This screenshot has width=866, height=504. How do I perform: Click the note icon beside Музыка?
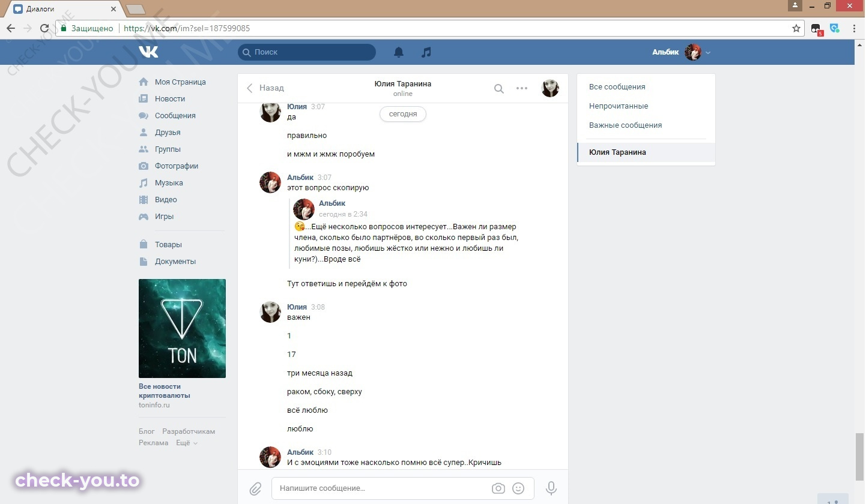(144, 183)
